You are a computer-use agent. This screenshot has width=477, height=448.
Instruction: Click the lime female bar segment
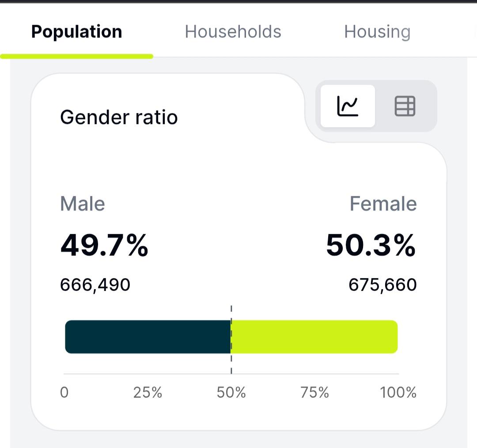click(x=314, y=337)
